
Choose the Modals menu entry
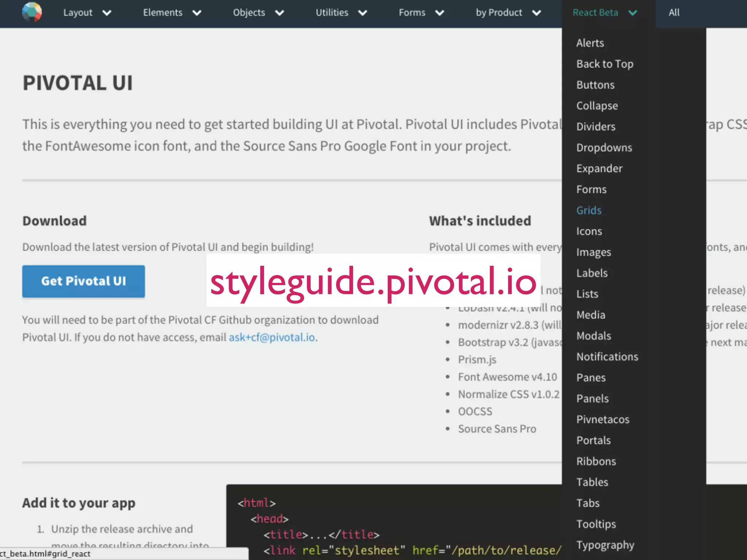[x=593, y=336]
